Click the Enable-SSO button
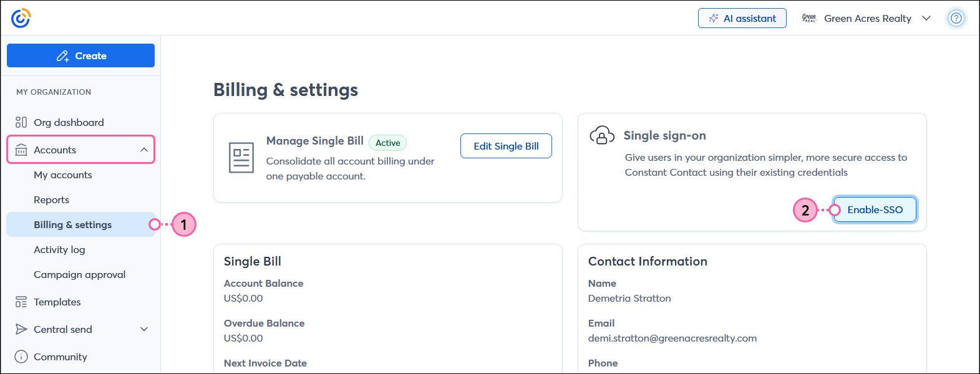Screen dimensions: 980x374 875,209
